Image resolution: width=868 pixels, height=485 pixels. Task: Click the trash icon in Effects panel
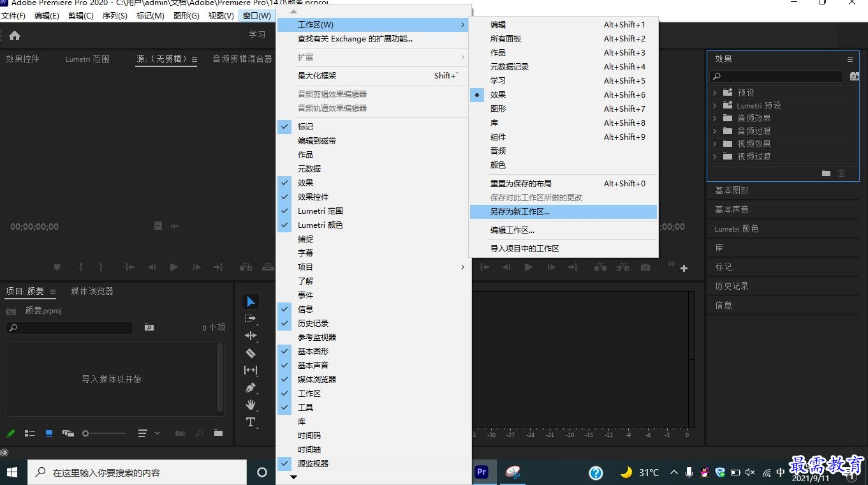(x=842, y=173)
